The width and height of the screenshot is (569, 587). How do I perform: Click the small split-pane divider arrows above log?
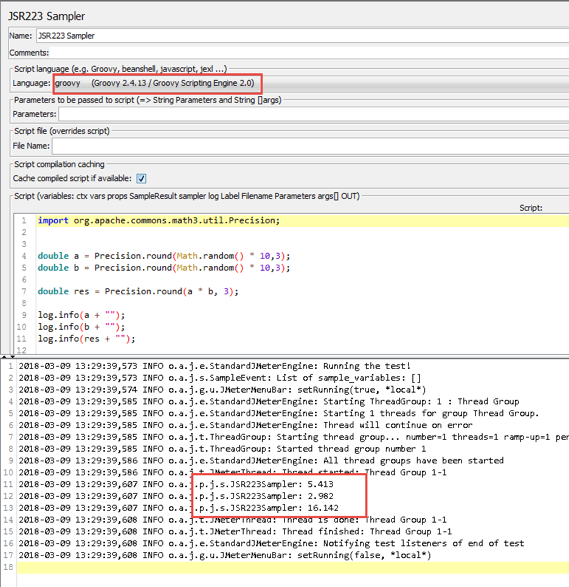pyautogui.click(x=8, y=356)
